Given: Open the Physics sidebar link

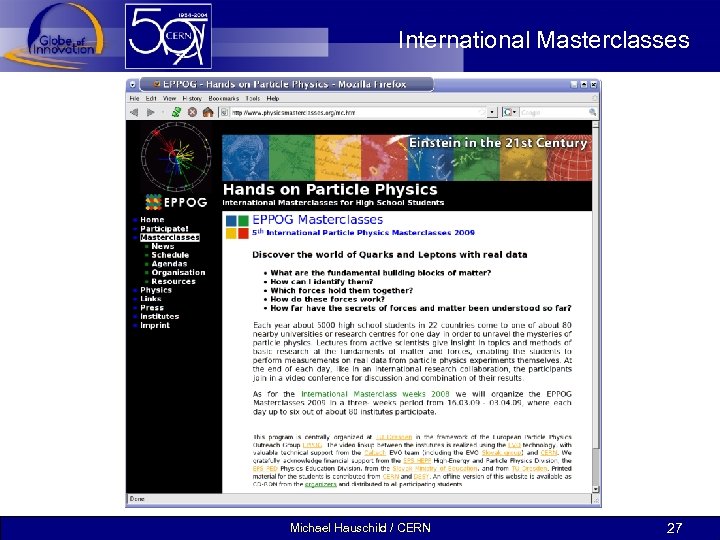Looking at the screenshot, I should [x=156, y=290].
